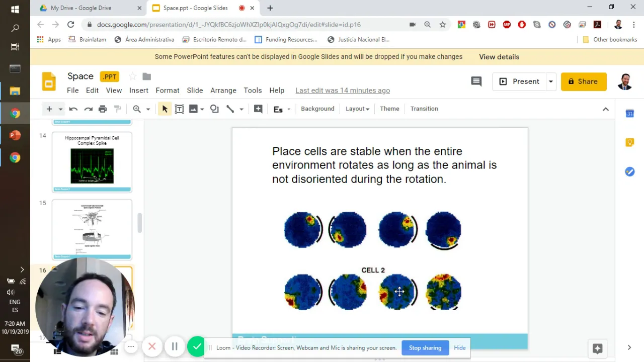Click View details in the banner
The image size is (644, 362).
tap(499, 57)
